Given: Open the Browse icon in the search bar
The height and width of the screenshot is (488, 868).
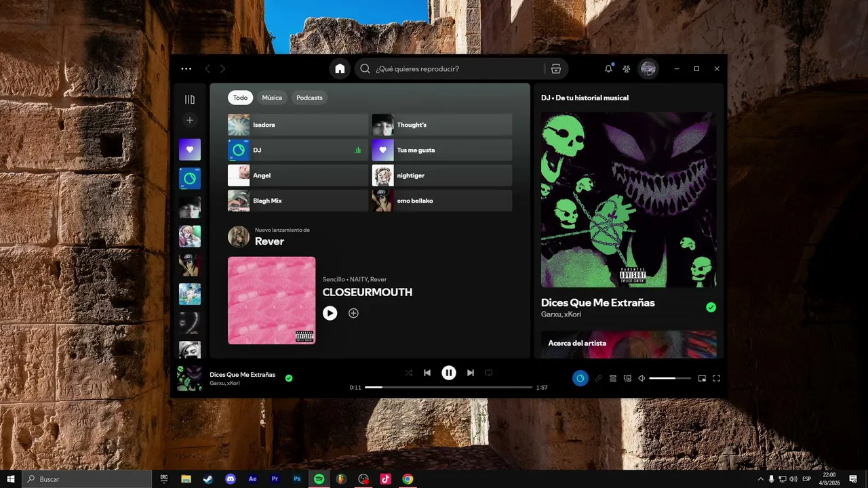Looking at the screenshot, I should (556, 68).
